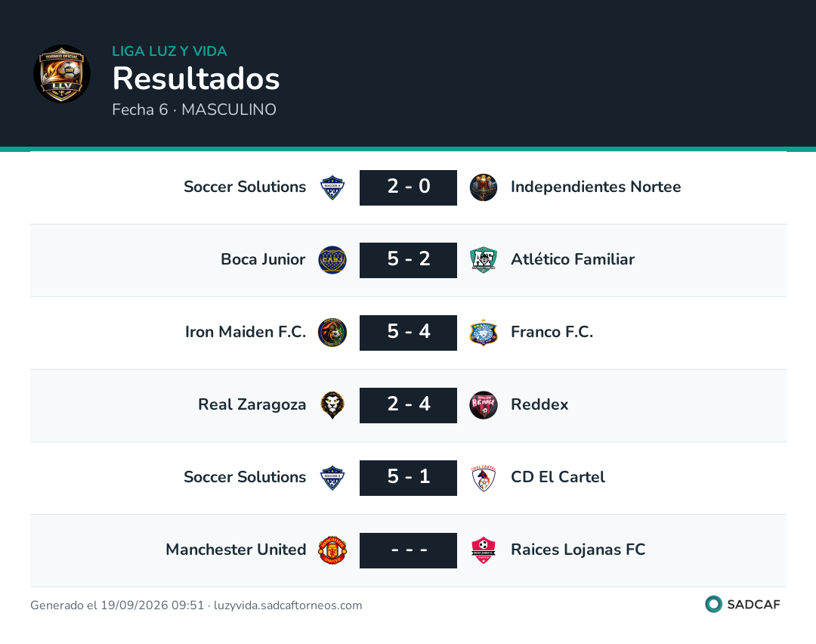Select the Fecha 6 · MASCULINO subtitle
Image resolution: width=816 pixels, height=644 pixels.
tap(194, 110)
